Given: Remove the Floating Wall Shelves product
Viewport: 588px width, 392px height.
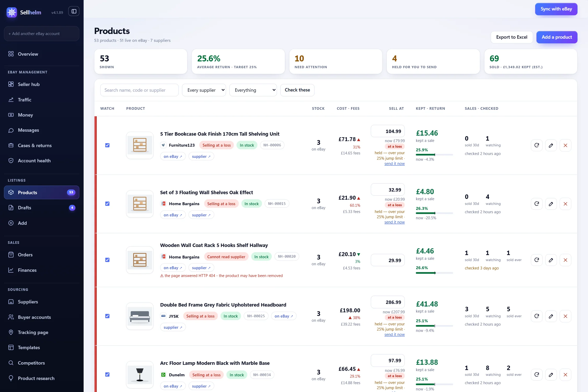Looking at the screenshot, I should pyautogui.click(x=565, y=204).
